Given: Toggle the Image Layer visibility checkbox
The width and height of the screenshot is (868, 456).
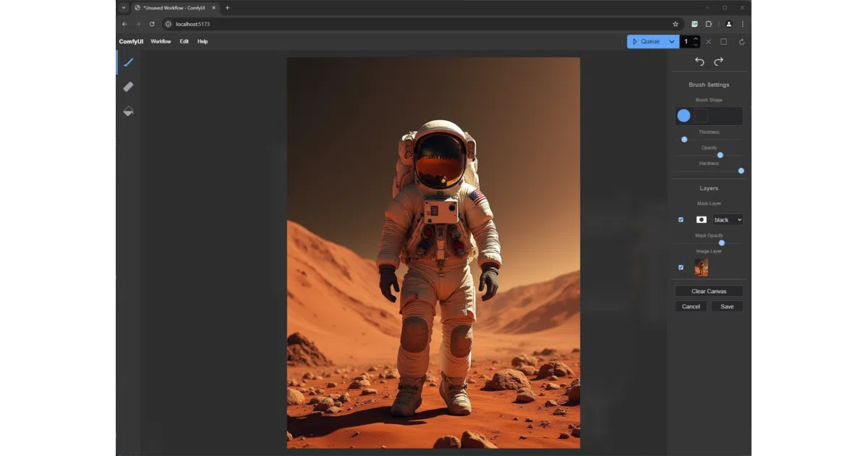Looking at the screenshot, I should pos(681,267).
